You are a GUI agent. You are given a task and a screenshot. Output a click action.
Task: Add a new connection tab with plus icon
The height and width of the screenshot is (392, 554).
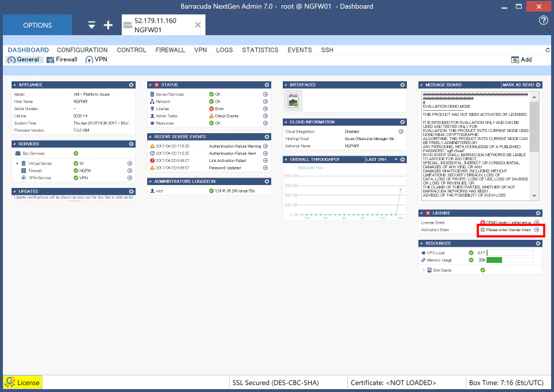[108, 25]
